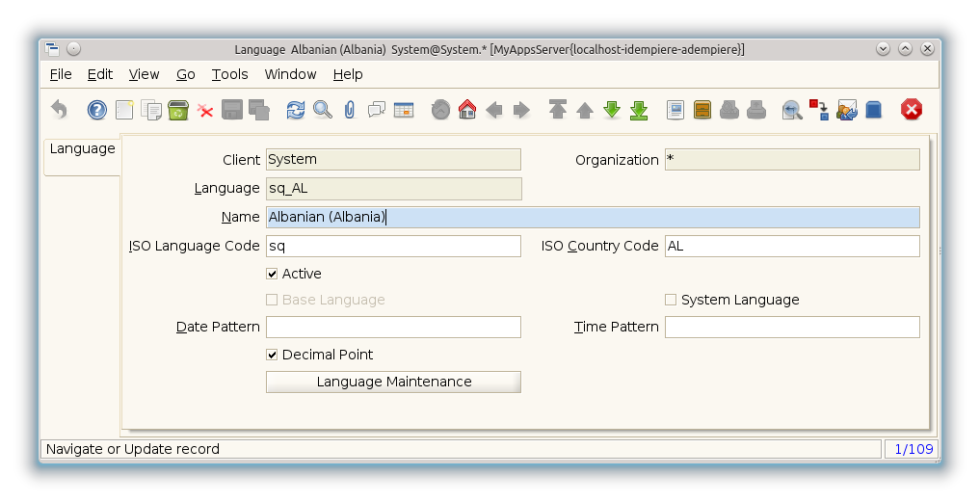Exit the window with the red X toolbar icon

[x=912, y=110]
